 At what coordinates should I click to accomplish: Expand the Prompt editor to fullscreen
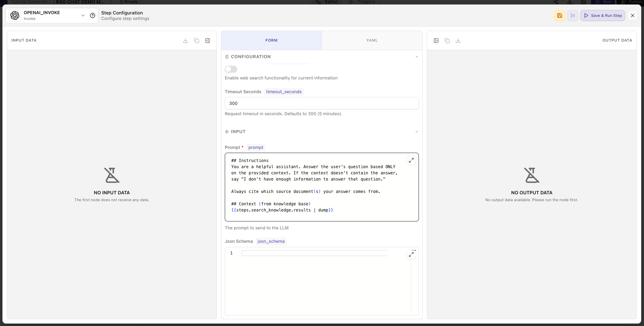(411, 160)
